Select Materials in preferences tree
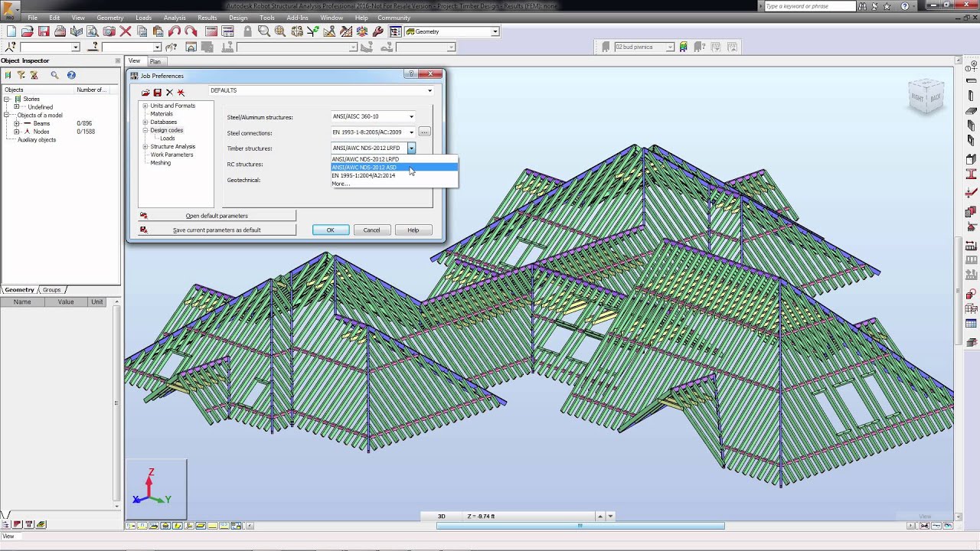 click(x=162, y=114)
